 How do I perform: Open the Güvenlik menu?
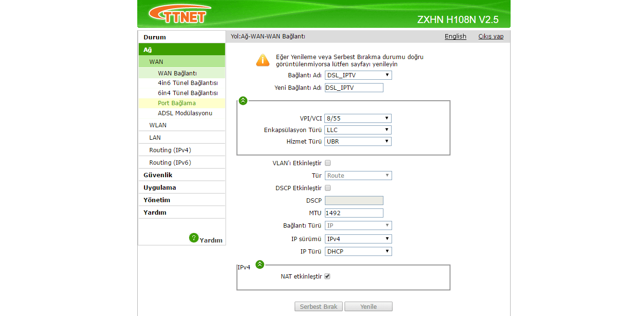point(182,175)
